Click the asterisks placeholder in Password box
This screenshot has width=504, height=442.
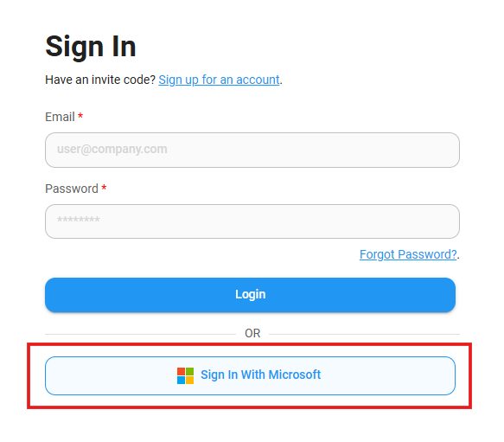79,220
